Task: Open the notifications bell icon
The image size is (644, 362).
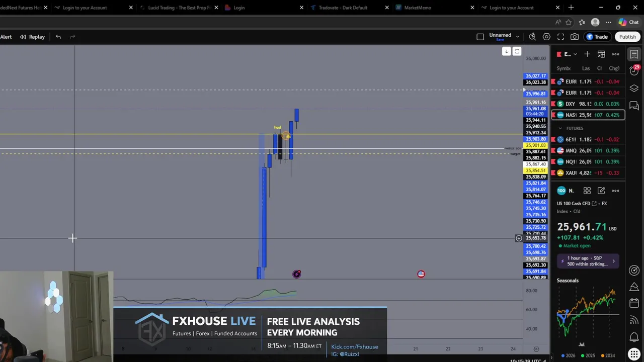Action: coord(634,336)
